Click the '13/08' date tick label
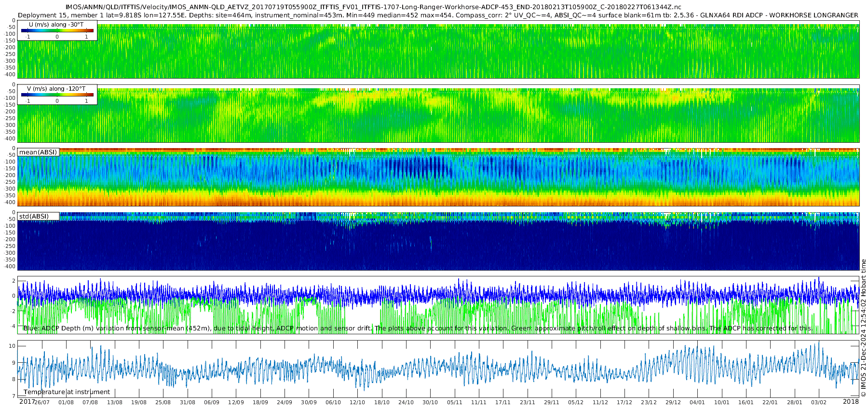 115,403
